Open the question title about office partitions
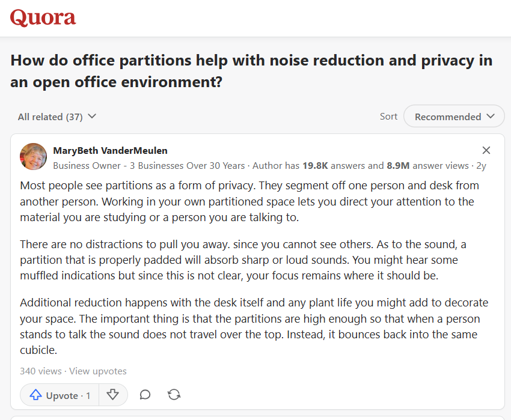Screen dimensions: 511x420 [x=251, y=71]
